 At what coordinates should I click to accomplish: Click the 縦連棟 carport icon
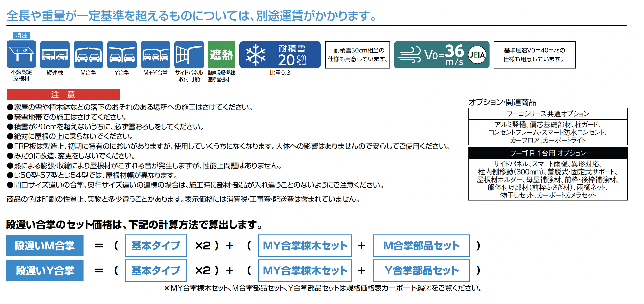55,54
